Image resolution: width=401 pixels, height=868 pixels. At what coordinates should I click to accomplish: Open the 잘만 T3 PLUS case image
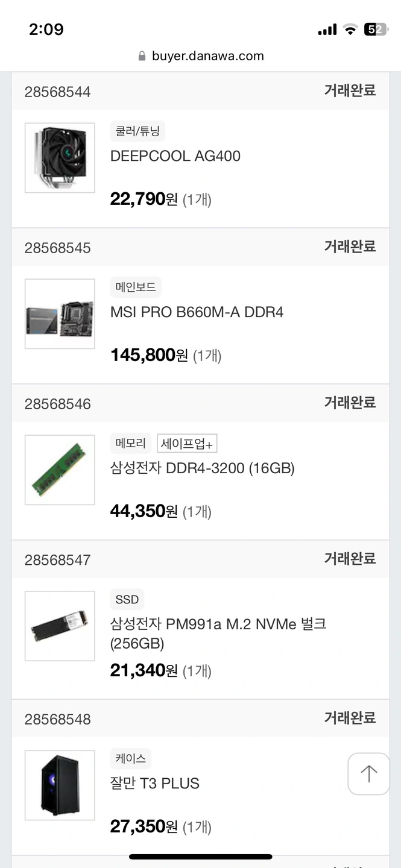60,785
